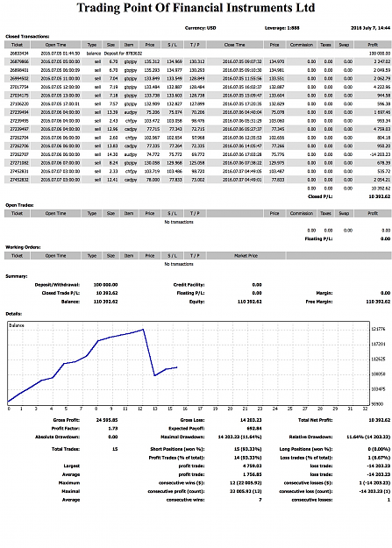The width and height of the screenshot is (392, 548).
Task: Click the 'Profit Trades (% of total):' label
Action: pos(177,458)
